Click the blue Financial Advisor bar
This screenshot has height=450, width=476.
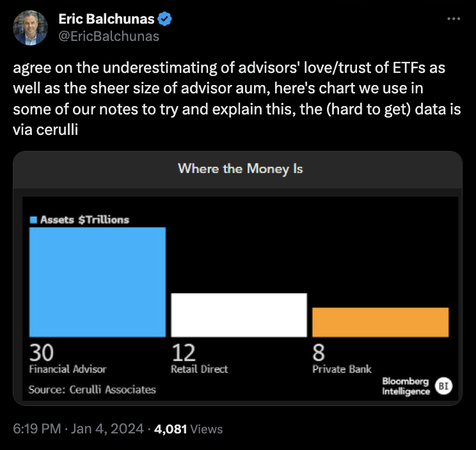[97, 282]
